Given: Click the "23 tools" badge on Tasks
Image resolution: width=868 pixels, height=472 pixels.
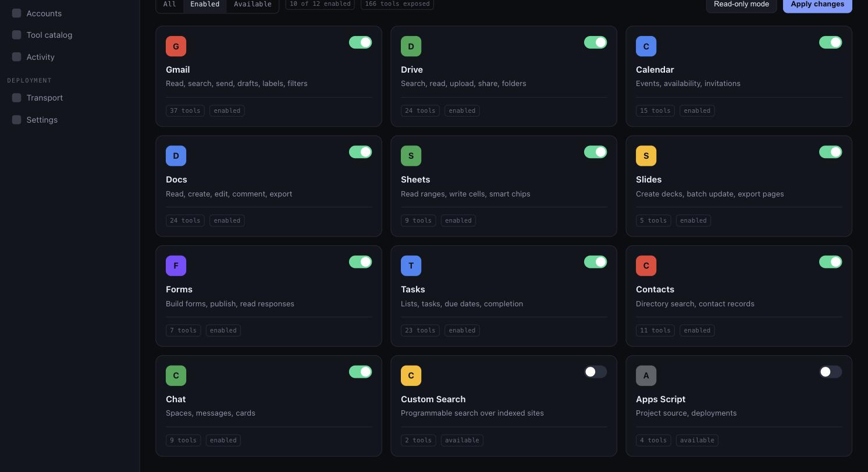Looking at the screenshot, I should 420,330.
